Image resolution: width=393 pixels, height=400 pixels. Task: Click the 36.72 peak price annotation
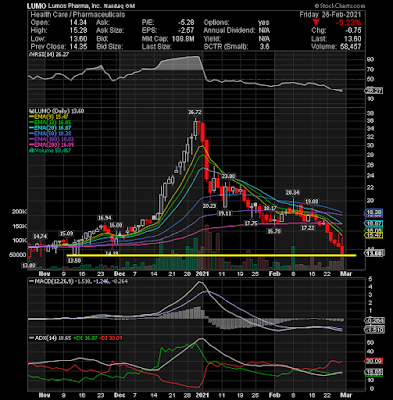pos(195,112)
